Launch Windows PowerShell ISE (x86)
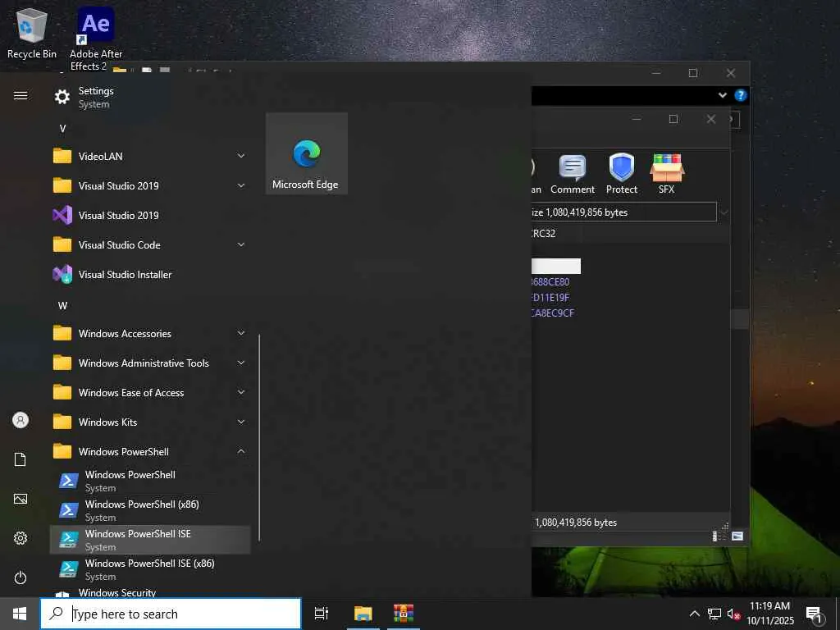Viewport: 840px width, 630px height. (x=150, y=569)
